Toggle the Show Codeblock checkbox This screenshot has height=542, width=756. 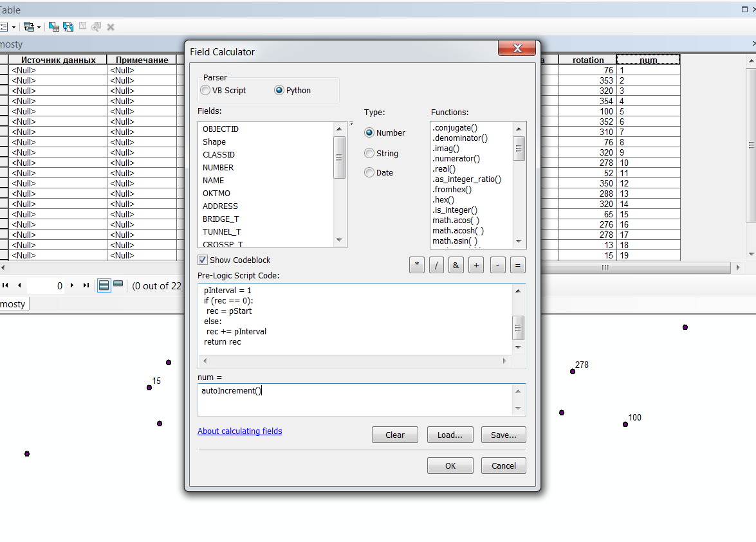pyautogui.click(x=203, y=260)
